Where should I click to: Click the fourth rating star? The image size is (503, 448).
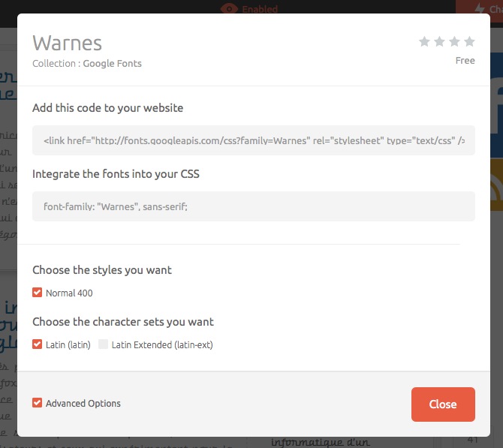[469, 42]
